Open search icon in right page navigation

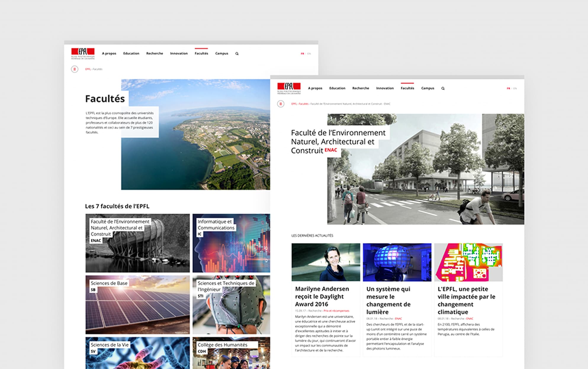(x=443, y=88)
